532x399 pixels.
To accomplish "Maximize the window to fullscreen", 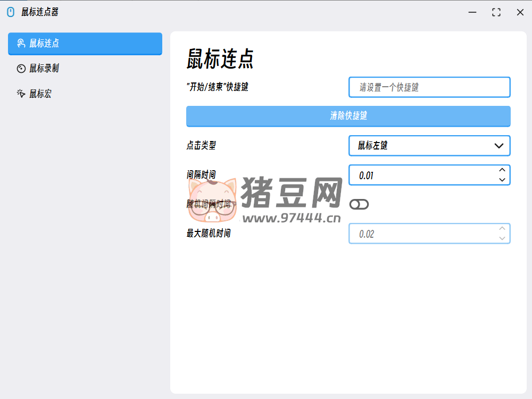I will [x=496, y=12].
